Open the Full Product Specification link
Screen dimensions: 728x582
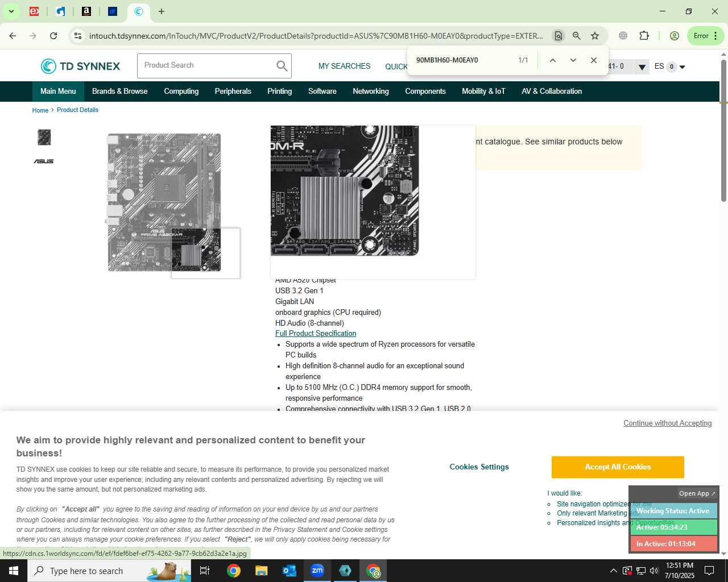click(316, 334)
